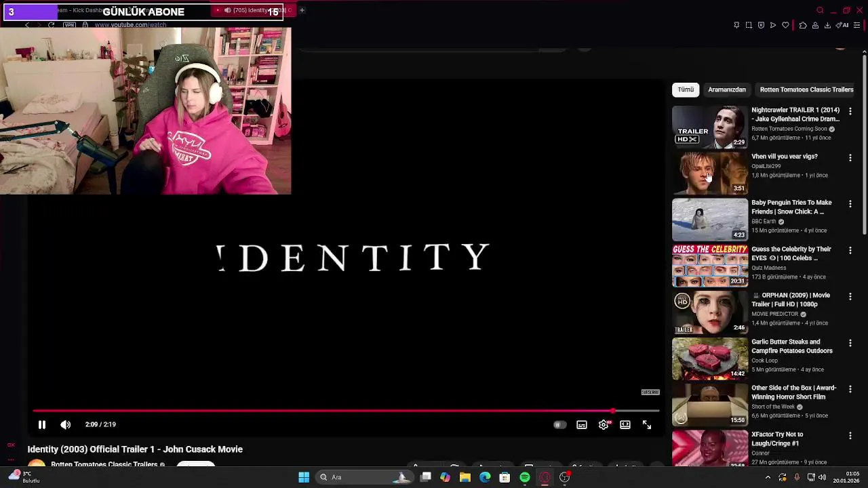Turn on subtitles with the captions button

(581, 425)
